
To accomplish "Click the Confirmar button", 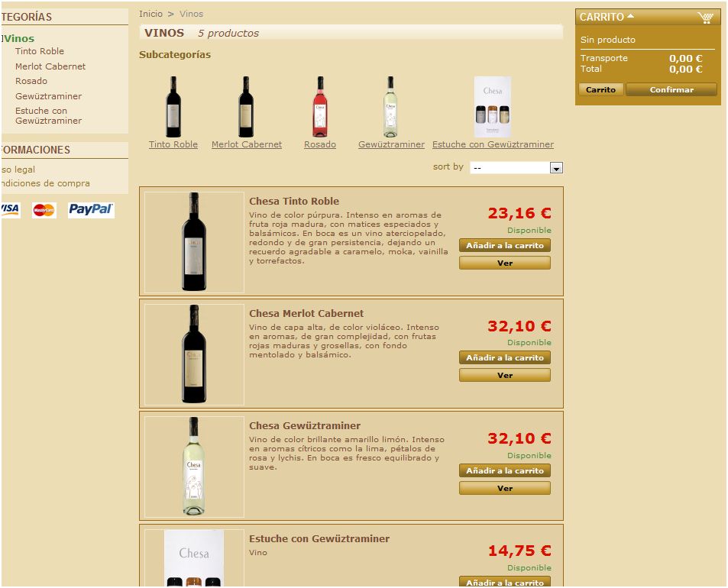I will coord(671,89).
